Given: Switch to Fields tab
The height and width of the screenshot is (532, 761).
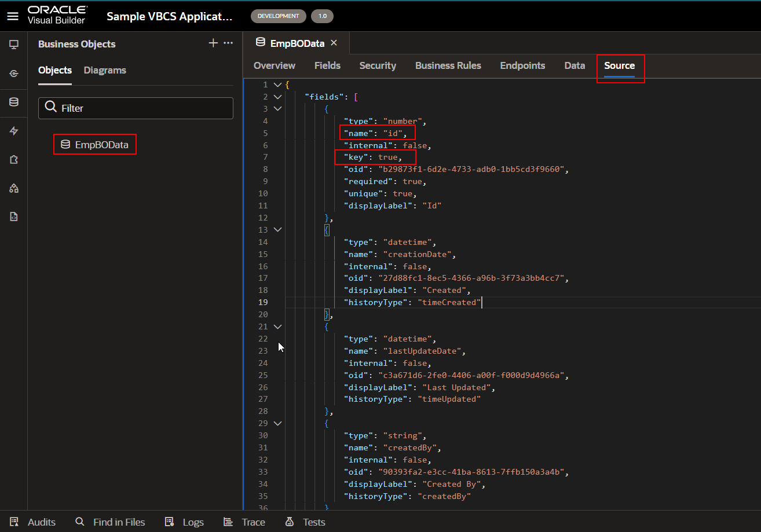Looking at the screenshot, I should pos(327,65).
